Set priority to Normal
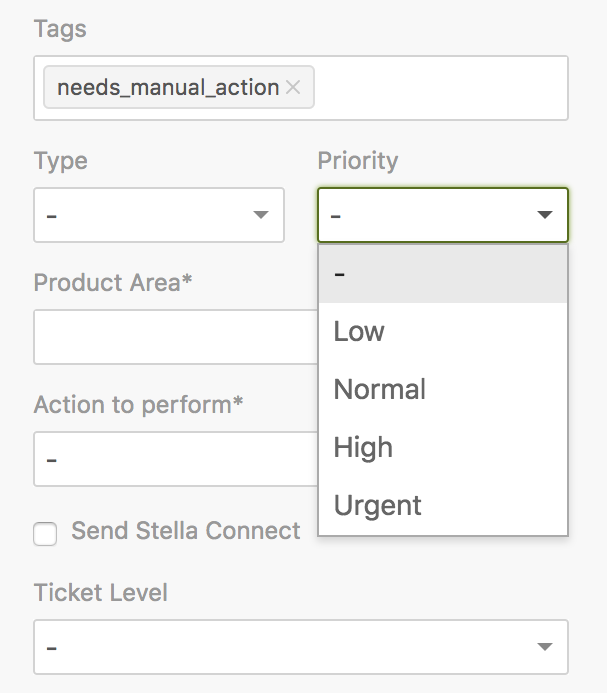Screen dimensions: 607x693 (380, 389)
